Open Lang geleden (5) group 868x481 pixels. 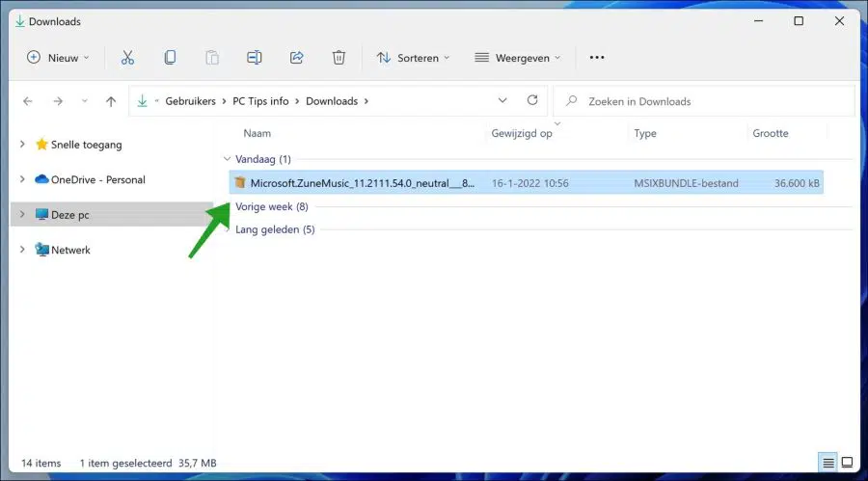(x=275, y=229)
